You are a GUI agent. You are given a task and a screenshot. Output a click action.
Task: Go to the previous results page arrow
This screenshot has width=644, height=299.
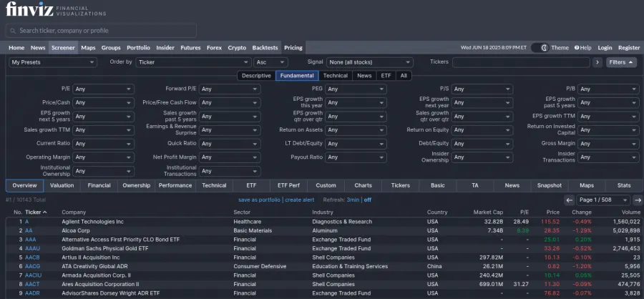pyautogui.click(x=569, y=200)
